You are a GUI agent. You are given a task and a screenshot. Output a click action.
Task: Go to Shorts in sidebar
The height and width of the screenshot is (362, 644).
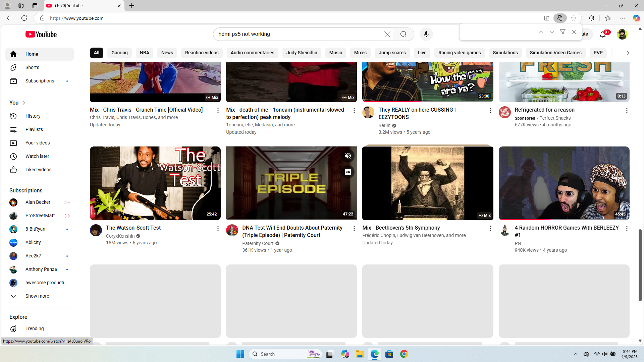pos(40,67)
